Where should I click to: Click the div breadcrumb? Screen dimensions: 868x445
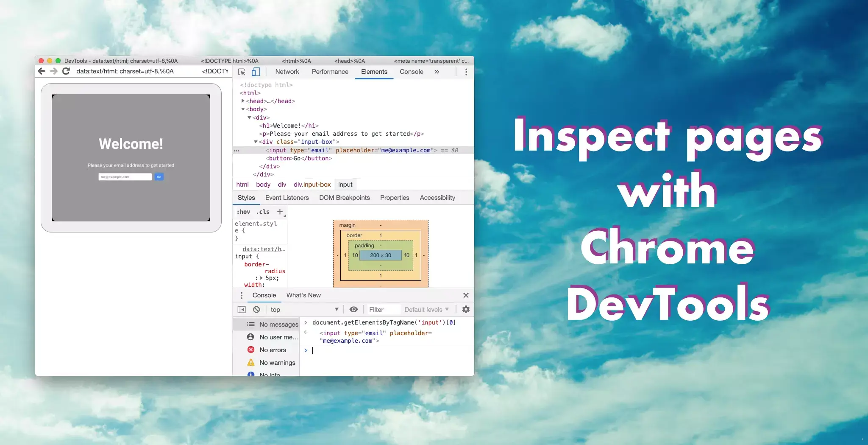pos(282,185)
